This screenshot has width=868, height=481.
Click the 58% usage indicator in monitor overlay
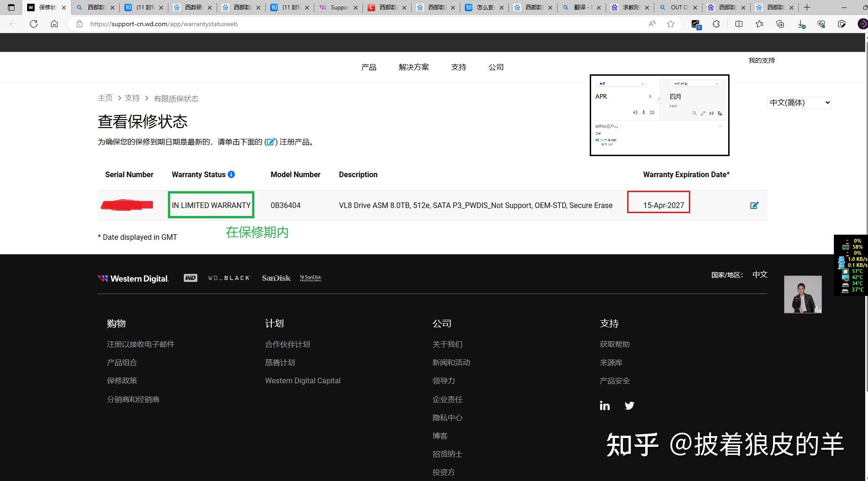coord(857,247)
